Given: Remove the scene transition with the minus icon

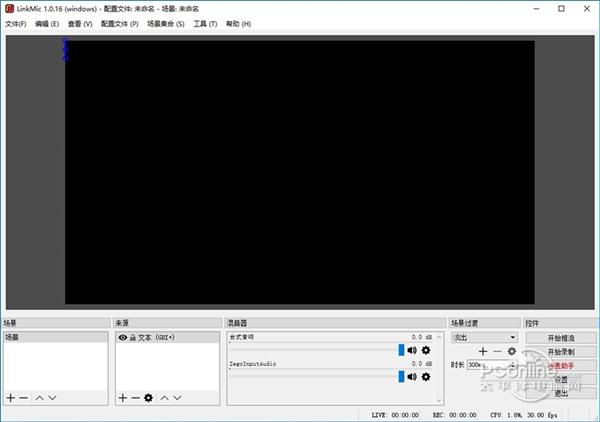Looking at the screenshot, I should 497,351.
